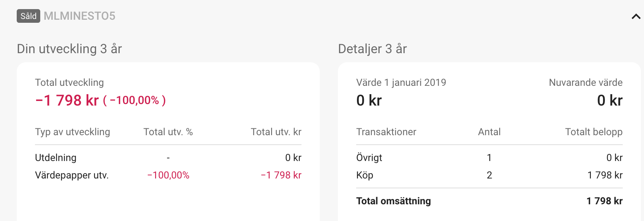The width and height of the screenshot is (644, 221).
Task: Click the Totalt belopp column header
Action: click(x=594, y=132)
